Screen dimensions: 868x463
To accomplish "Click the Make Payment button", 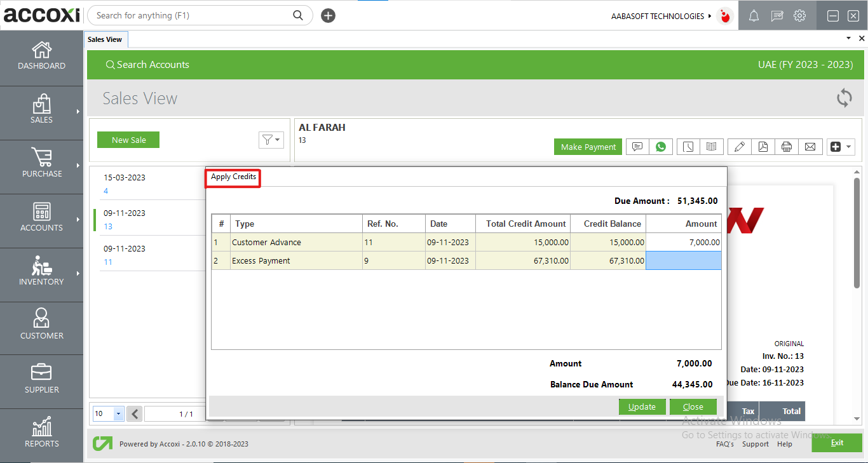I will click(x=588, y=147).
